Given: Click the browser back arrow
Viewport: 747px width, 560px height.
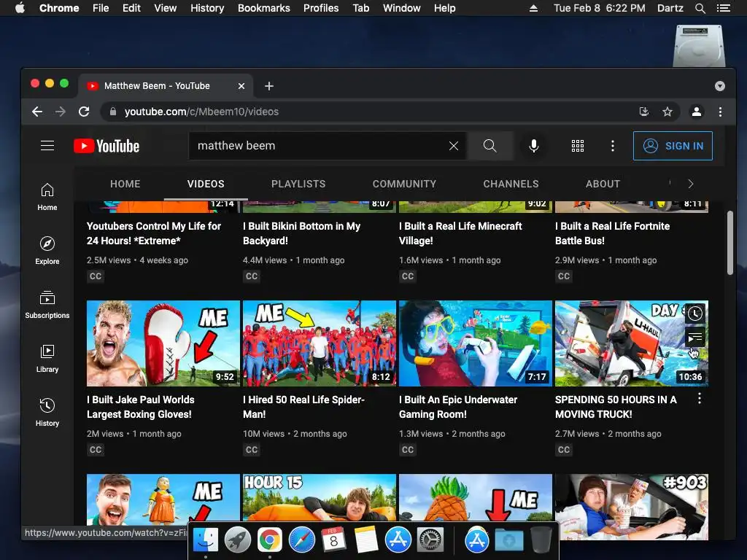Looking at the screenshot, I should click(x=37, y=112).
